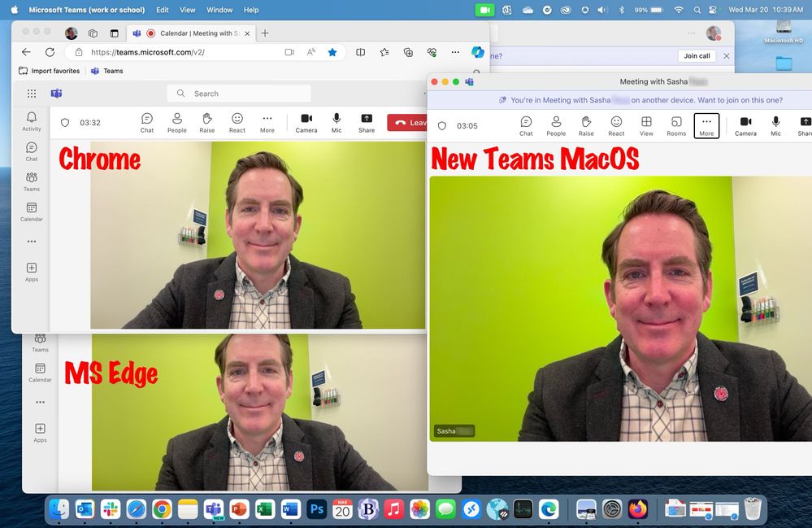This screenshot has height=528, width=812.
Task: Open Google Chrome from the Dock
Action: (x=162, y=509)
